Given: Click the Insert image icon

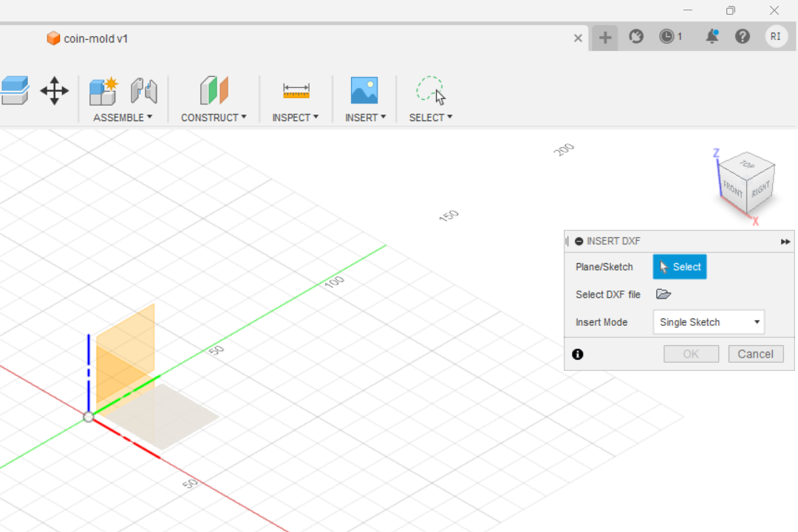Looking at the screenshot, I should [x=364, y=91].
